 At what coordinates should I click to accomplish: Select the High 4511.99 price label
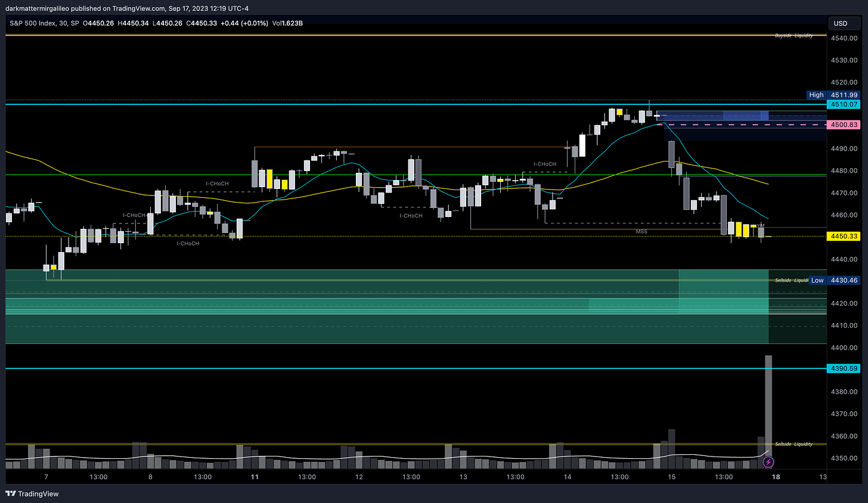click(x=833, y=95)
